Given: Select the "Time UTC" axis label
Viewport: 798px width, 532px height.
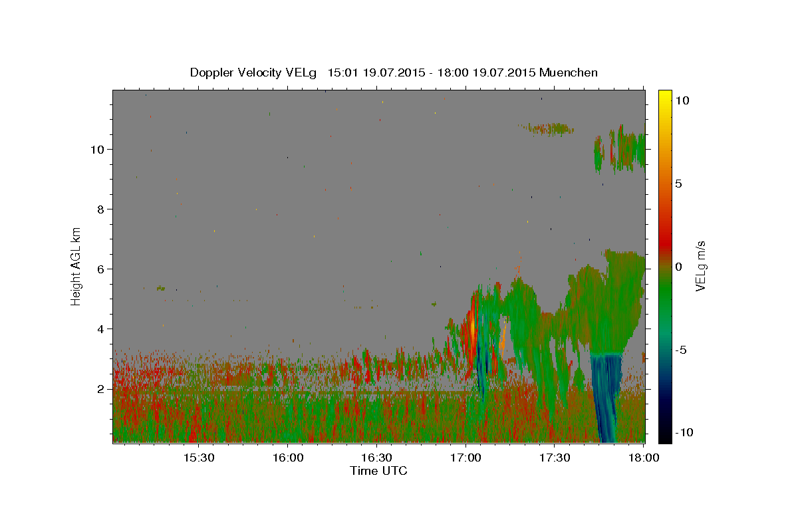Looking at the screenshot, I should [x=378, y=471].
